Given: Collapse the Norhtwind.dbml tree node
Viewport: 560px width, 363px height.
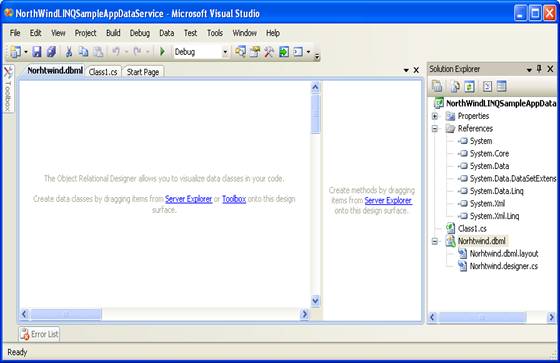Looking at the screenshot, I should pyautogui.click(x=435, y=241).
